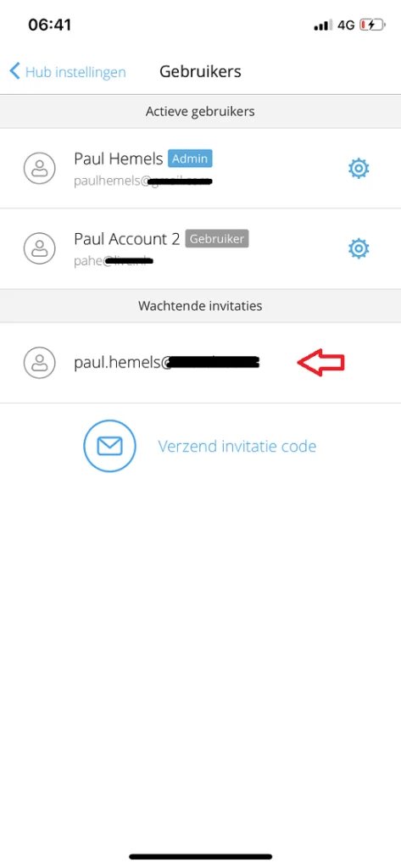
Task: Tap the Wachtende invitaties section header
Action: pos(200,305)
